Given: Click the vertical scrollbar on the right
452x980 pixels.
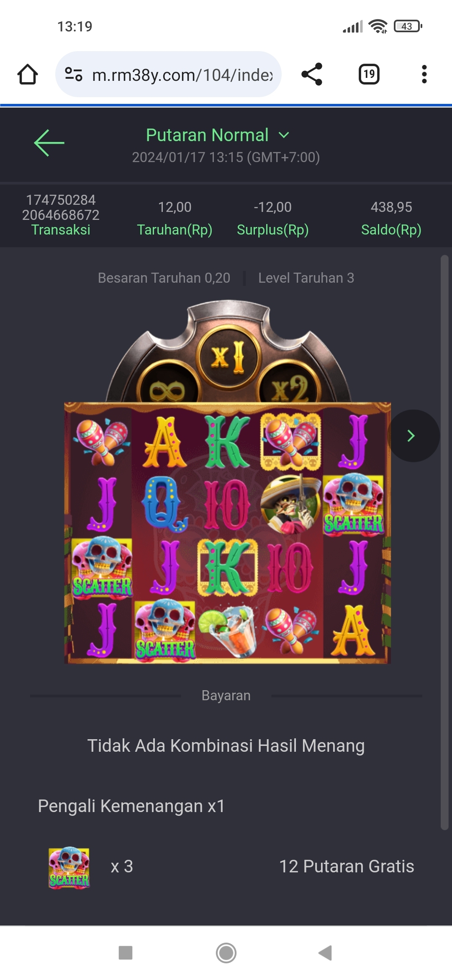Looking at the screenshot, I should (x=444, y=542).
